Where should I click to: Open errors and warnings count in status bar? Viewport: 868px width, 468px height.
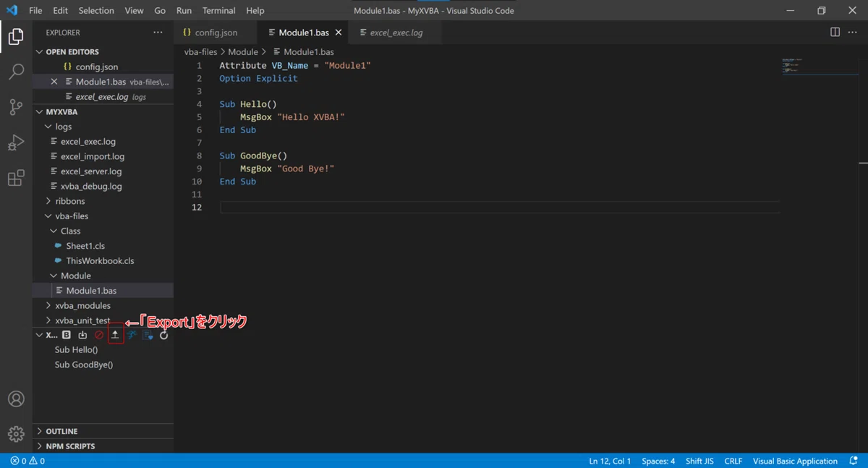pos(27,461)
